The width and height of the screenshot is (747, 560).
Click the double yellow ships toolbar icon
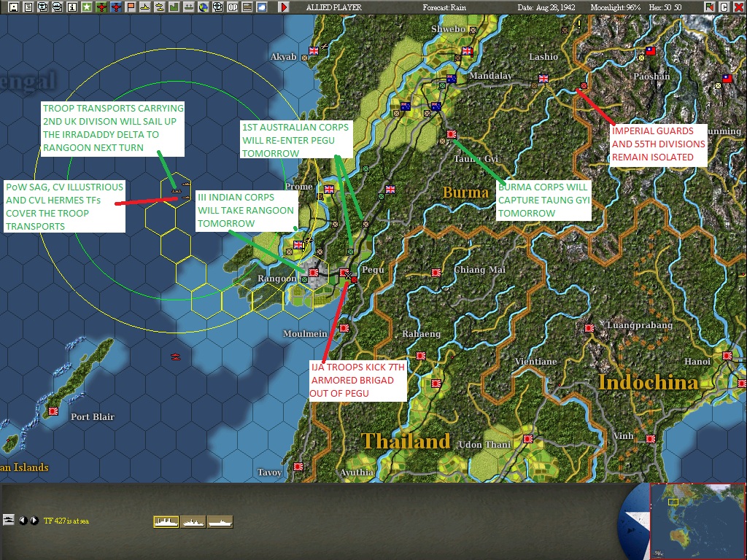(x=160, y=7)
